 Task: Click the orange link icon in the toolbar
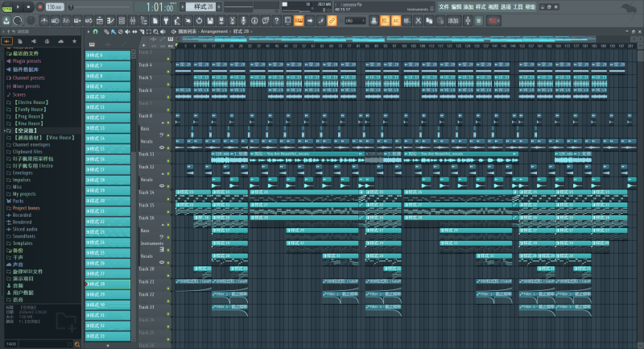332,19
